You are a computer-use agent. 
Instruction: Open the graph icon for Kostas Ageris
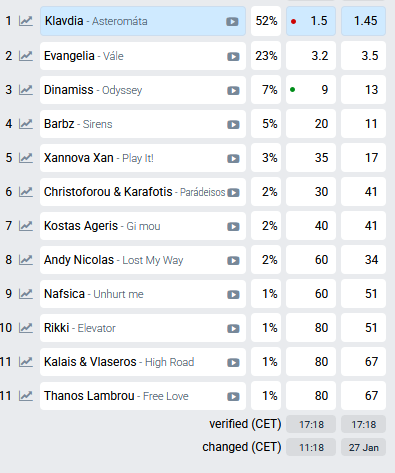click(x=26, y=226)
